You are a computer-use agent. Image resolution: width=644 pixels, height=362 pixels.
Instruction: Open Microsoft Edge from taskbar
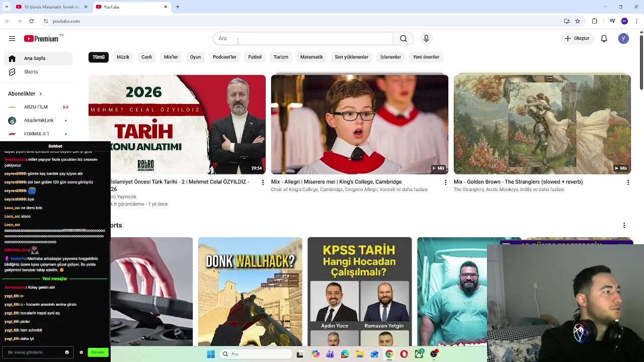click(345, 354)
